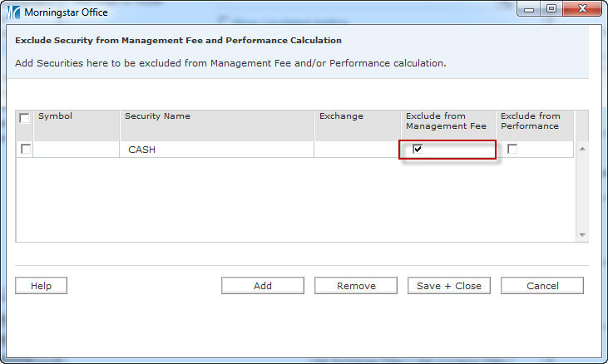Click Remove to delete the security
The height and width of the screenshot is (364, 608).
click(356, 286)
